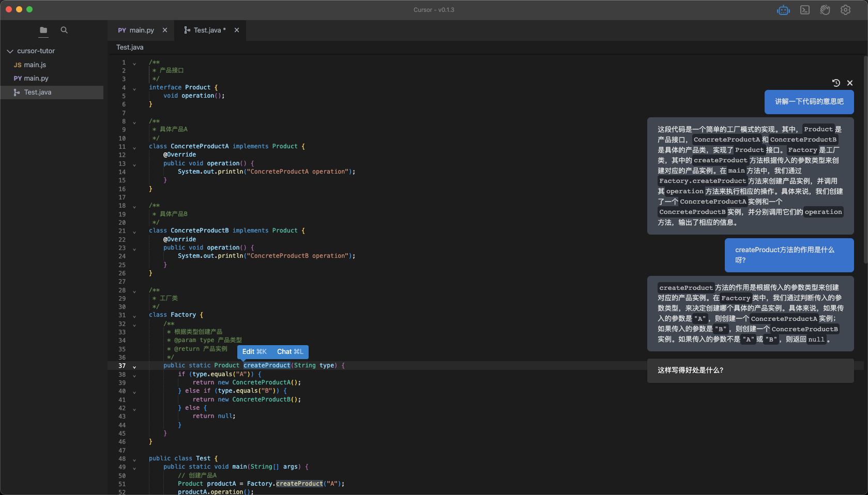Click the second AI response about createProduct

pos(750,314)
